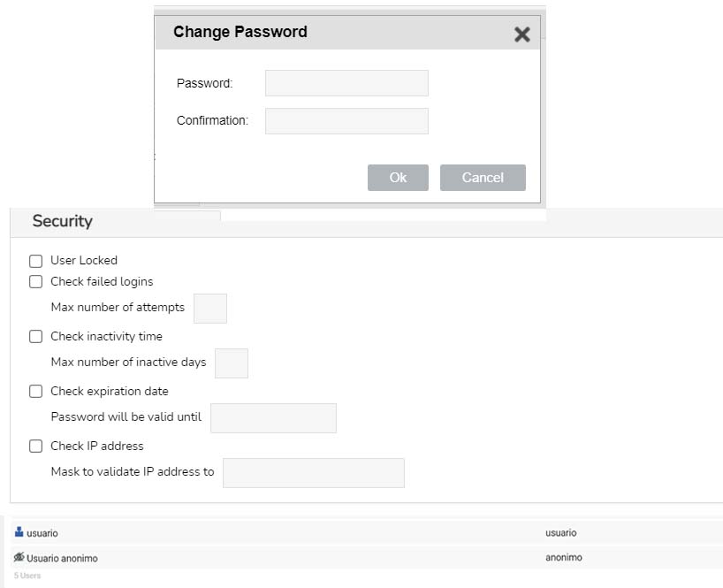
Task: Confirm password change with Ok
Action: click(x=398, y=178)
